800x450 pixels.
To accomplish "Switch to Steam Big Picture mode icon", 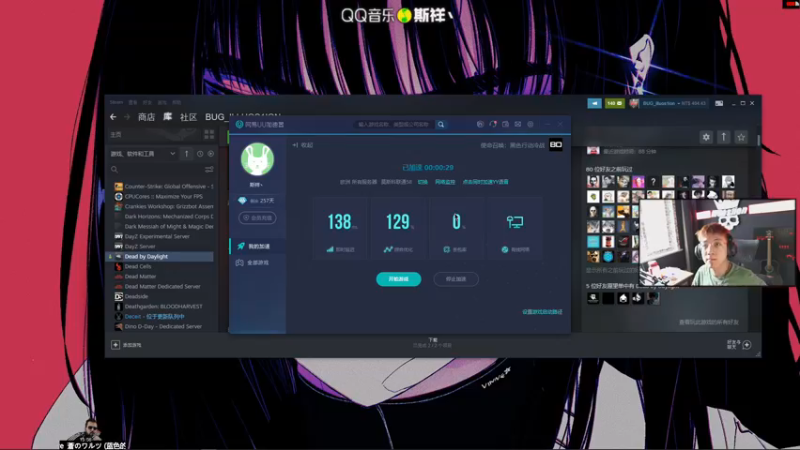I will point(719,103).
